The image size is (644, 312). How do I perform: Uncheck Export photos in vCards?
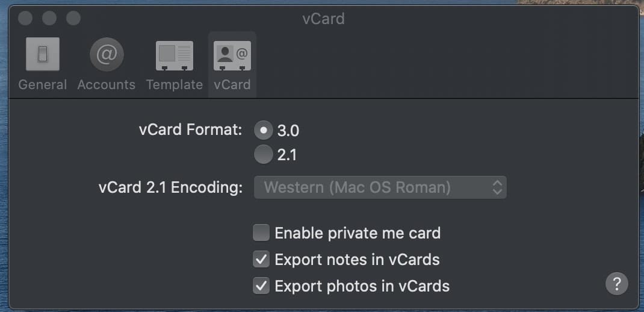pos(261,285)
